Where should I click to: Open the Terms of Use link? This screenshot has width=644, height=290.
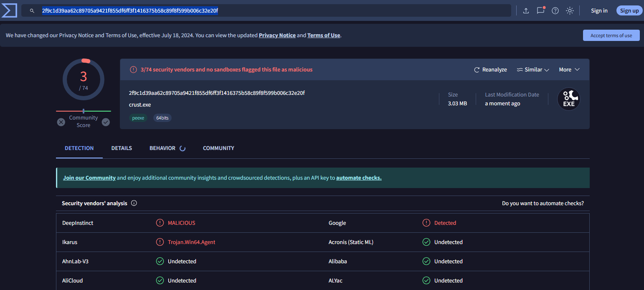tap(324, 36)
